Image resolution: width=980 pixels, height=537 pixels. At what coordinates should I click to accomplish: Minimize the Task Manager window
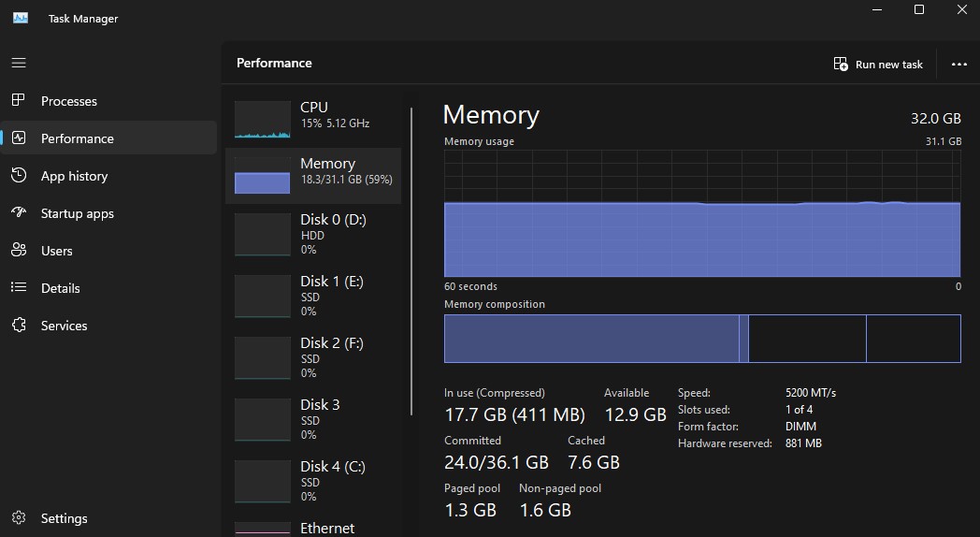click(877, 9)
